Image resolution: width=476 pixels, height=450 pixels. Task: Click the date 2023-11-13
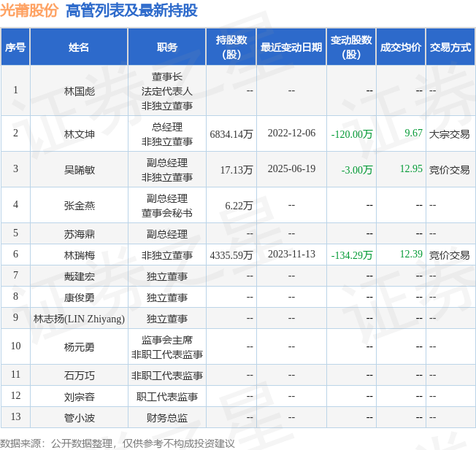tap(291, 254)
